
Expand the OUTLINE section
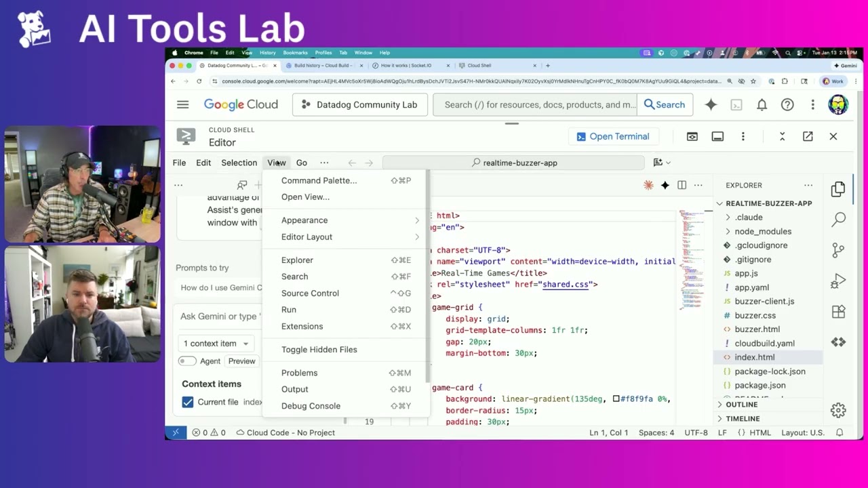point(741,405)
